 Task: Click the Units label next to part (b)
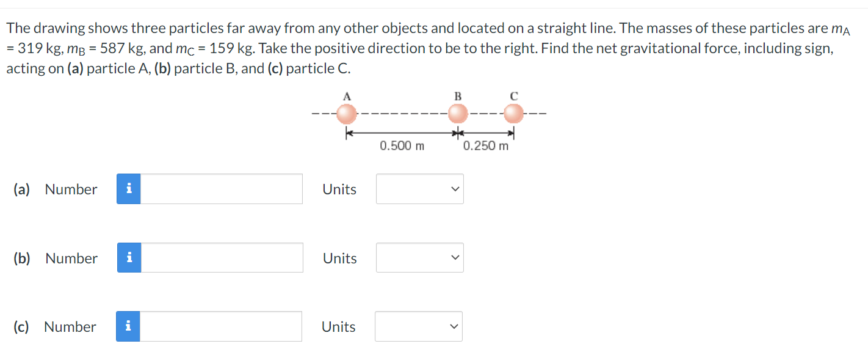click(x=339, y=257)
